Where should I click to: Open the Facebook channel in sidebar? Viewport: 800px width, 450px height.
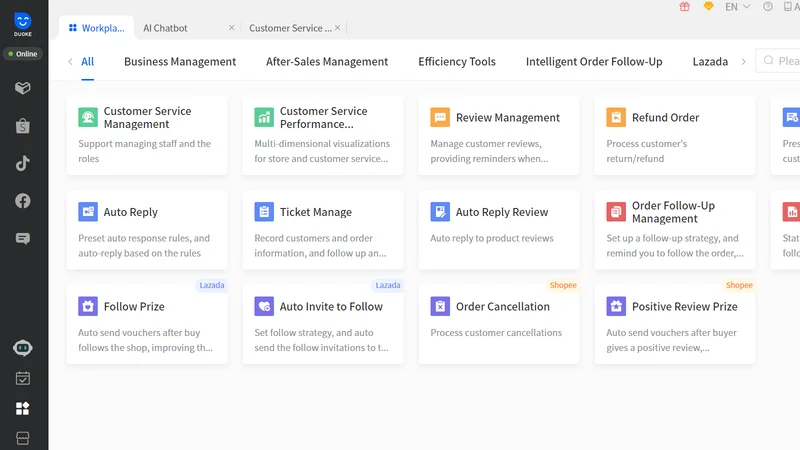point(22,201)
